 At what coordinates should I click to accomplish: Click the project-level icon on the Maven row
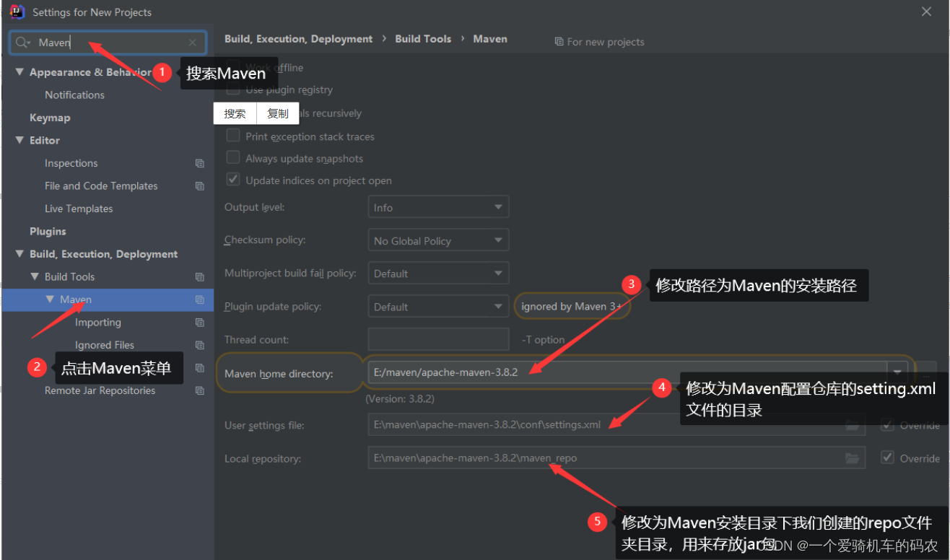pos(200,300)
